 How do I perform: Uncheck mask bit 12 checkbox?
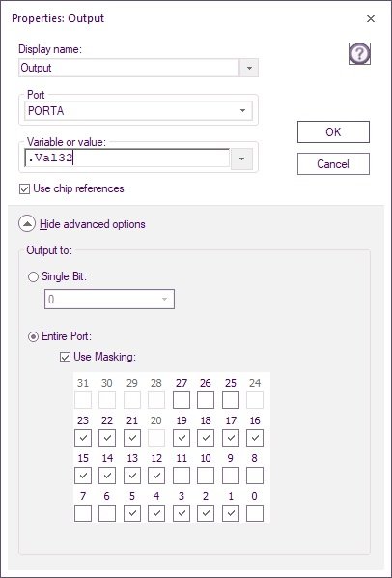click(x=156, y=476)
